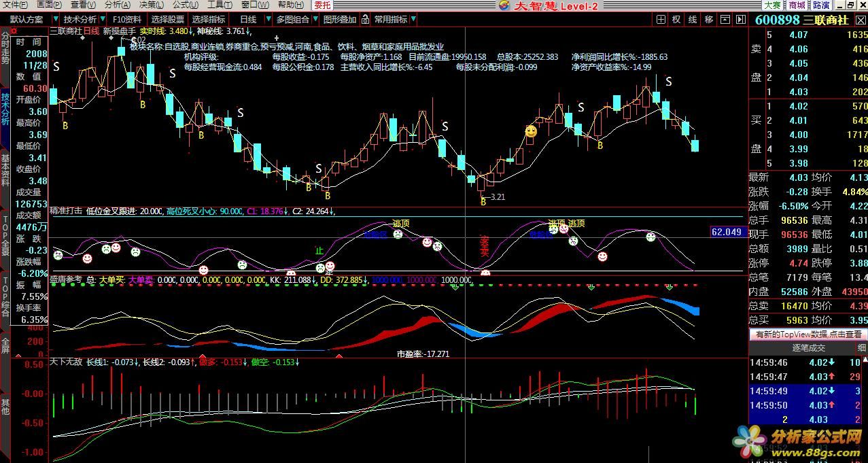Click the 选择指标 toolbar button
The height and width of the screenshot is (463, 868).
point(209,20)
